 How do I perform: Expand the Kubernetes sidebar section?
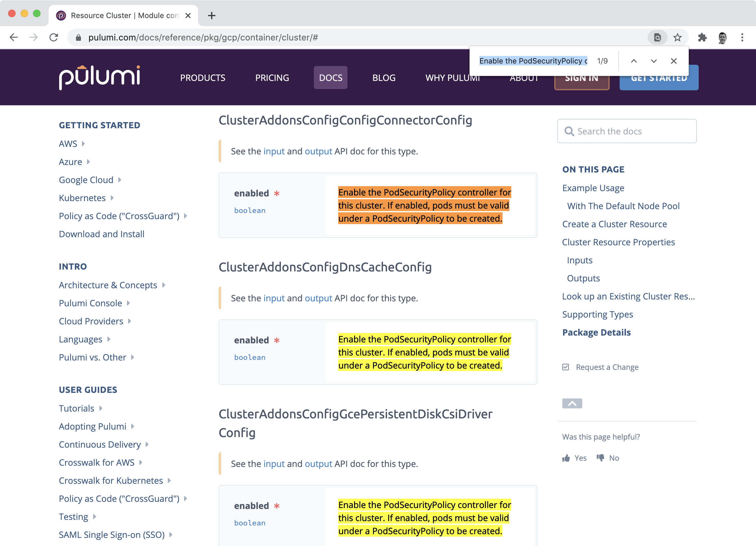click(x=112, y=198)
